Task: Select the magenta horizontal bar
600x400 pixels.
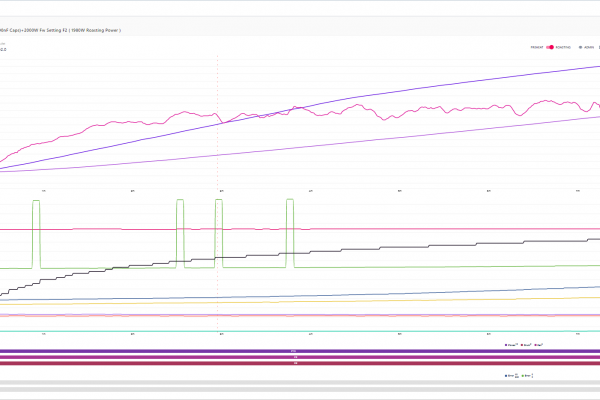Action: tap(300, 357)
